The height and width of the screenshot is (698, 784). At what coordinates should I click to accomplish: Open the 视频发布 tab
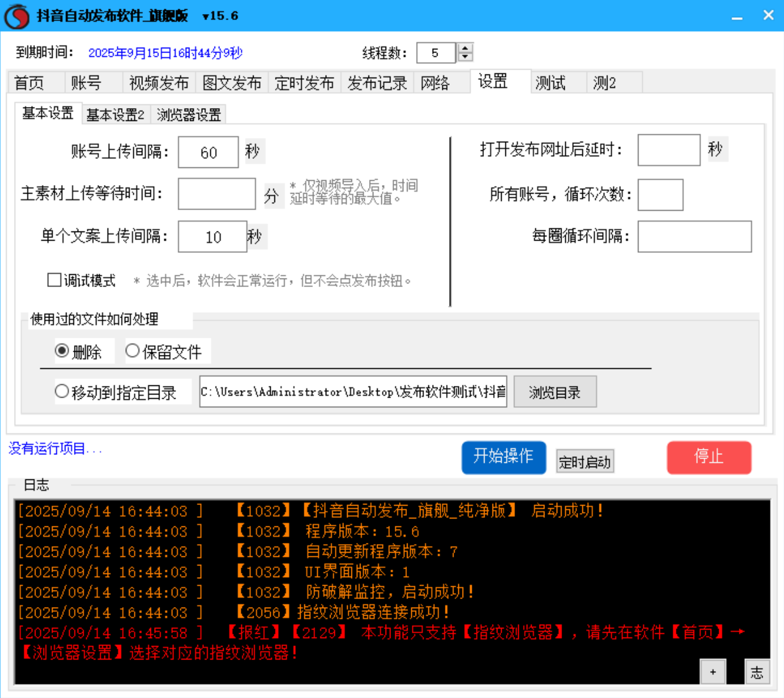click(158, 83)
